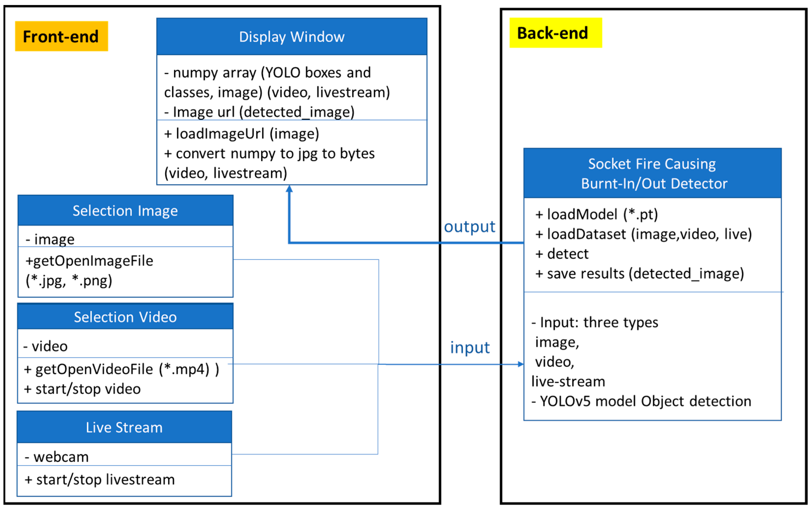Select the loadModel (*.pt) method text

[597, 214]
